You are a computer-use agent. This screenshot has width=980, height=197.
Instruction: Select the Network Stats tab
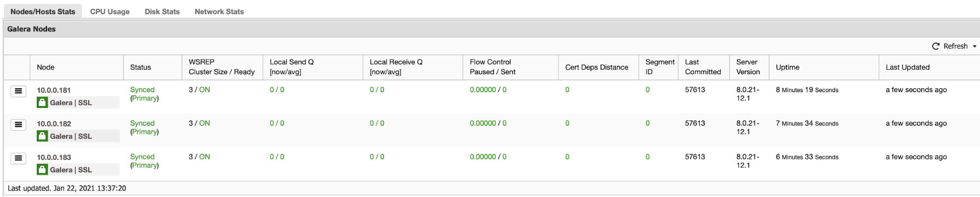(x=219, y=11)
